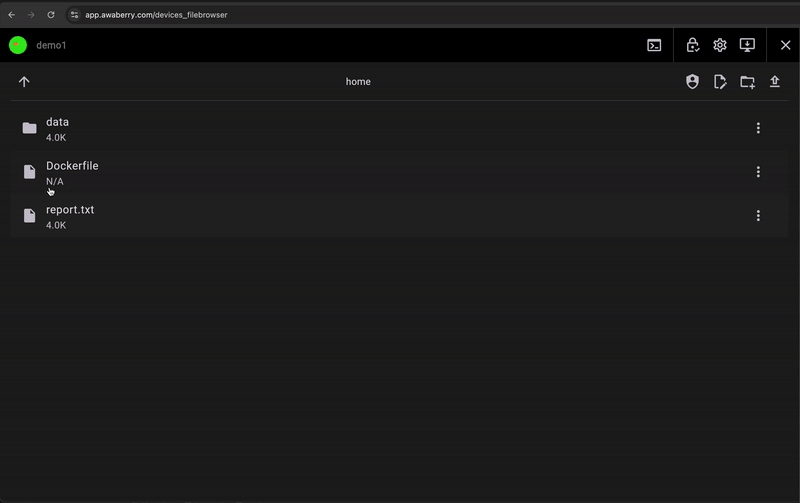Open the terminal console icon

click(654, 45)
